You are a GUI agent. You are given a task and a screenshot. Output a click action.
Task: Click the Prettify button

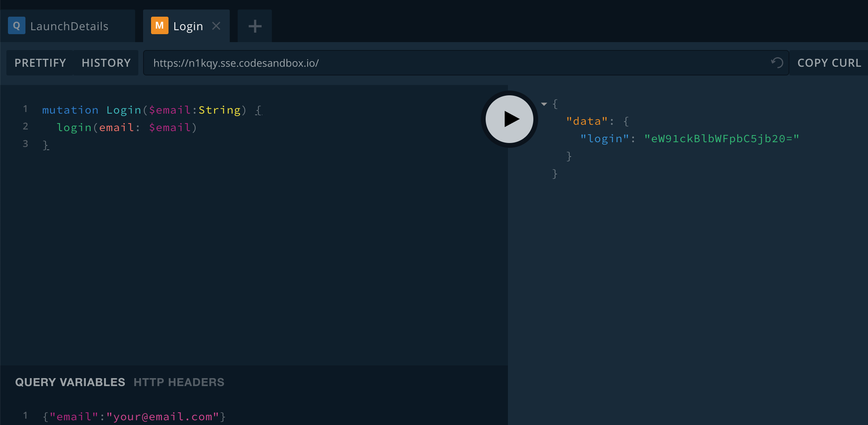coord(40,63)
